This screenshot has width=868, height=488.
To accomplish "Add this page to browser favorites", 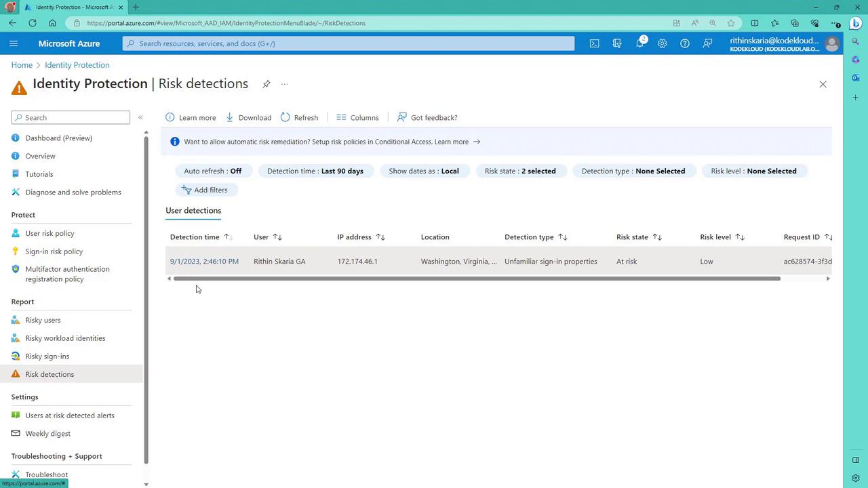I will (x=731, y=23).
